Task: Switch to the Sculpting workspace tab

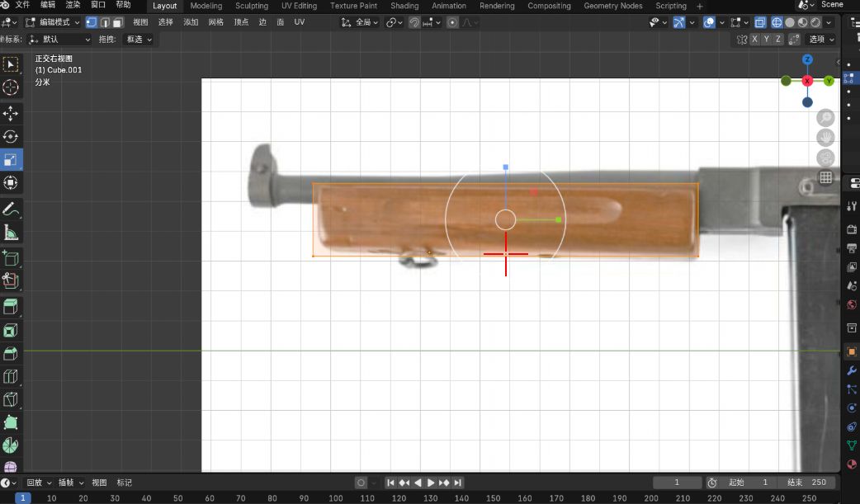Action: (252, 6)
